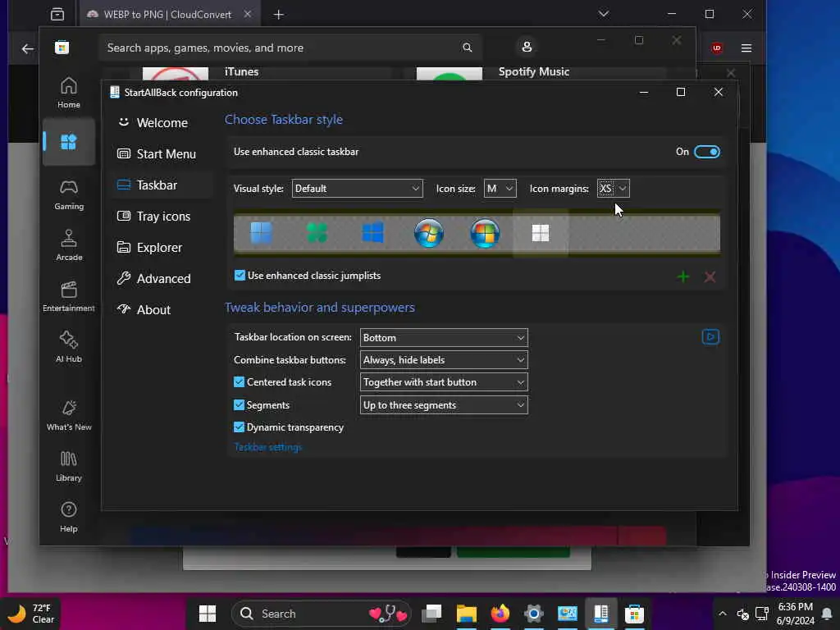The width and height of the screenshot is (840, 630).
Task: Open clock and date showing 6:36 PM
Action: (795, 614)
